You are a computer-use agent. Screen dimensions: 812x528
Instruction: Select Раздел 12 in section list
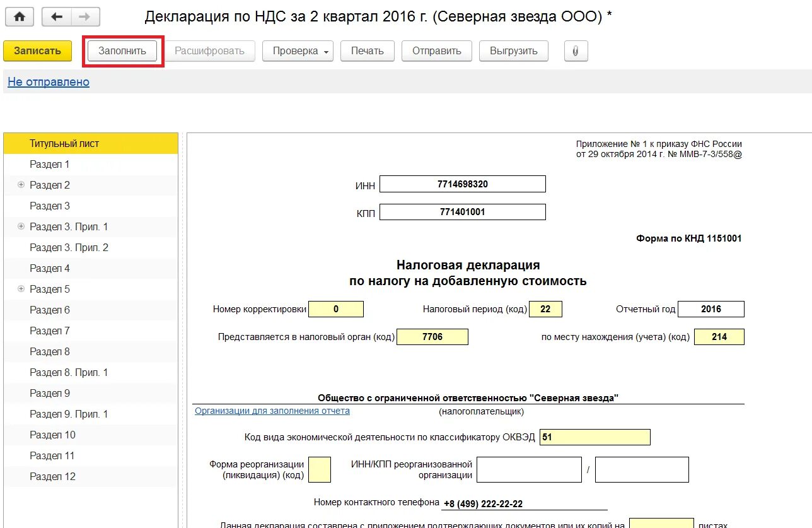pyautogui.click(x=91, y=476)
